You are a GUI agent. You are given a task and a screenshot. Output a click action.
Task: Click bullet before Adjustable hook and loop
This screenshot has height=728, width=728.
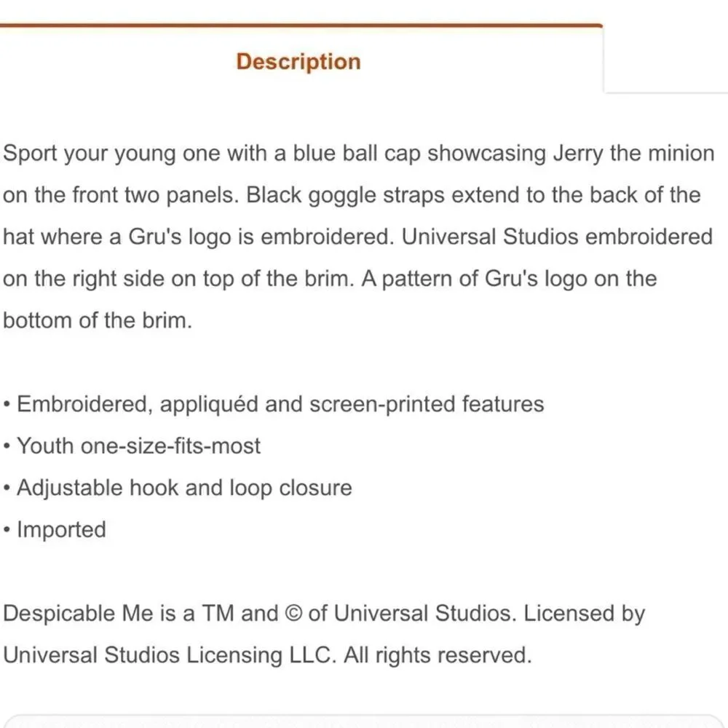(7, 488)
